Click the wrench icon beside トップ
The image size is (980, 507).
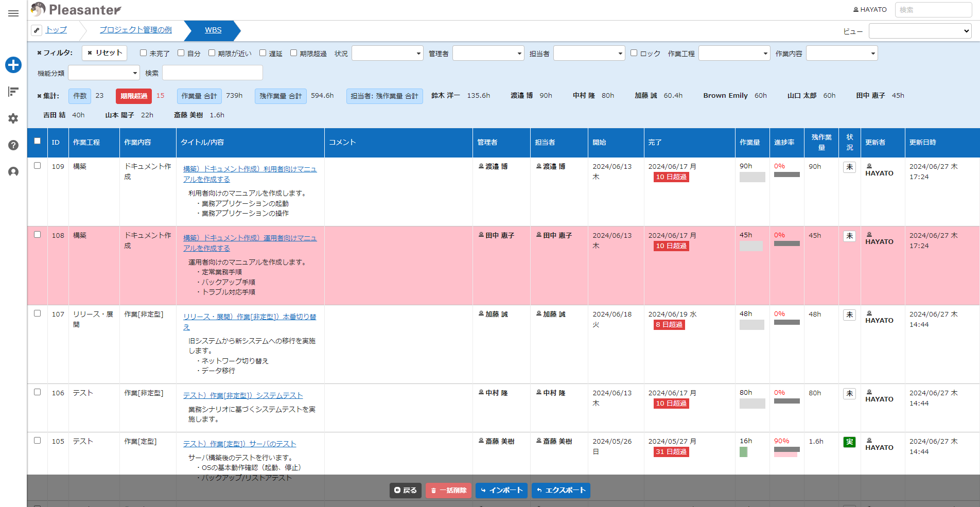click(37, 30)
